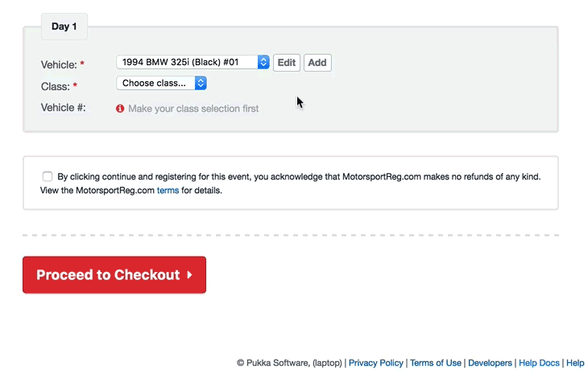Open the MotorsportReg.com terms link
Image resolution: width=588 pixels, height=391 pixels.
click(x=168, y=190)
